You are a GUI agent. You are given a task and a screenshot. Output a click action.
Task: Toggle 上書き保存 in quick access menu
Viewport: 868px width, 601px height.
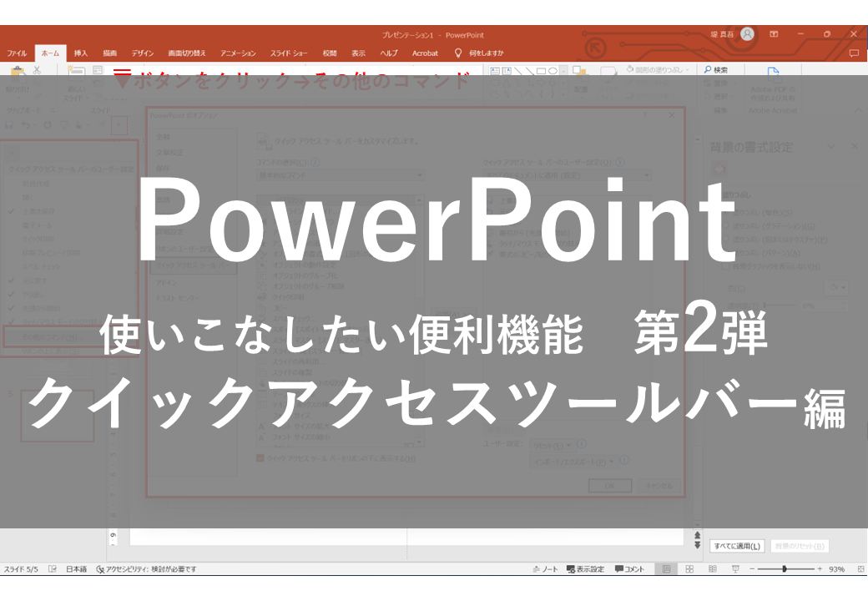[x=38, y=211]
